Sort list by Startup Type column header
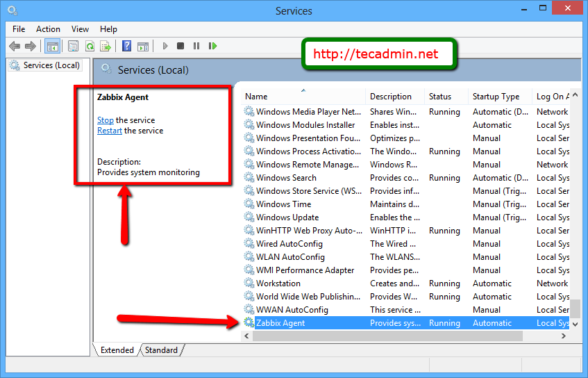 pos(496,97)
